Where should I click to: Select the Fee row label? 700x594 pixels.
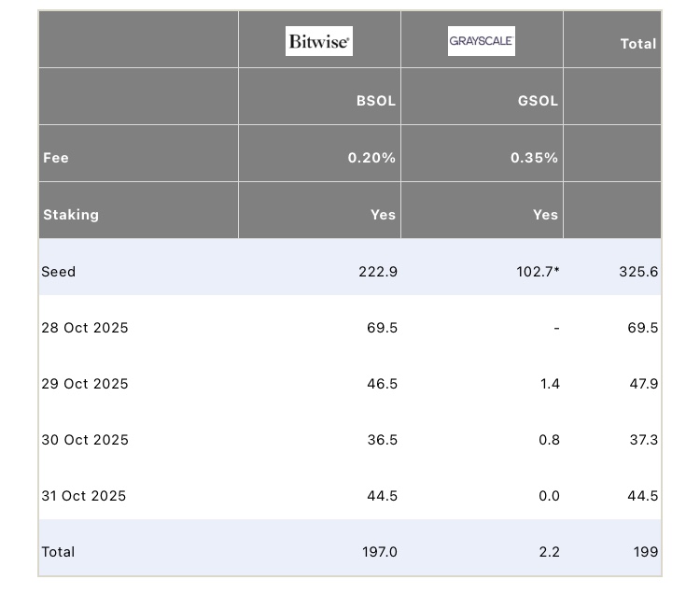tap(56, 158)
